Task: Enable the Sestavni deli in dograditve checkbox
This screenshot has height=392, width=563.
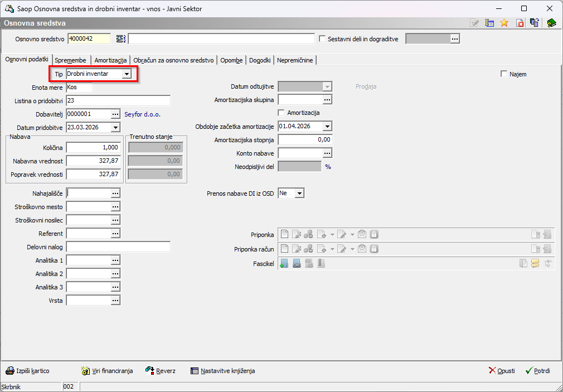Action: (x=322, y=39)
